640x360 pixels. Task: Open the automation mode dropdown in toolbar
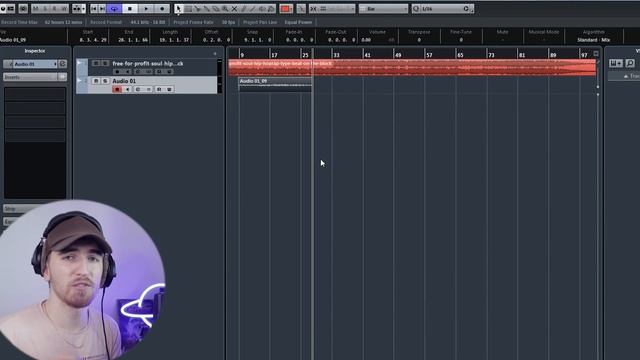[x=78, y=9]
